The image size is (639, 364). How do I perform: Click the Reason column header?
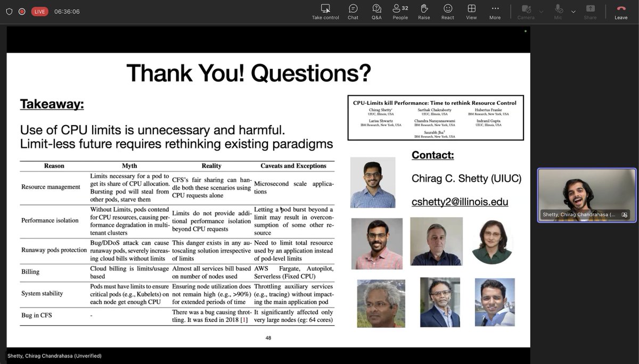click(54, 166)
